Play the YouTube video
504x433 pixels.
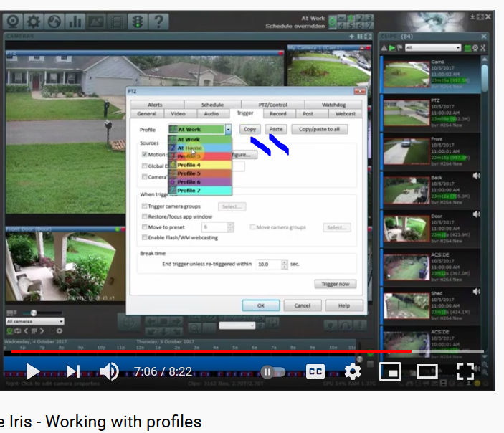coord(33,371)
